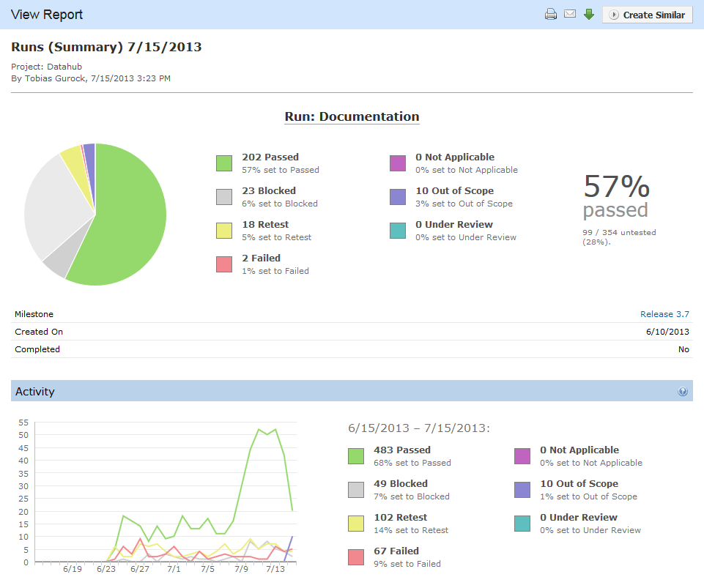Viewport: 704px width, 588px height.
Task: Select the '483 Passed' activity label
Action: pos(402,450)
